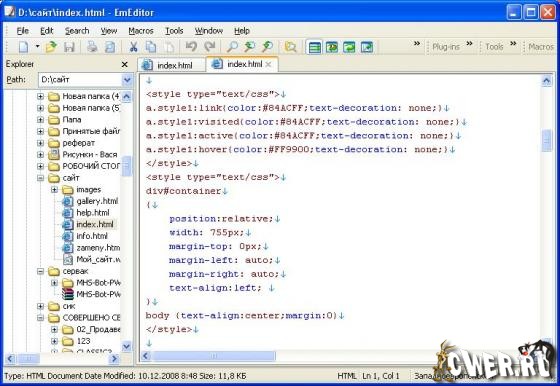Toggle the No Wrap mode button

pyautogui.click(x=314, y=47)
